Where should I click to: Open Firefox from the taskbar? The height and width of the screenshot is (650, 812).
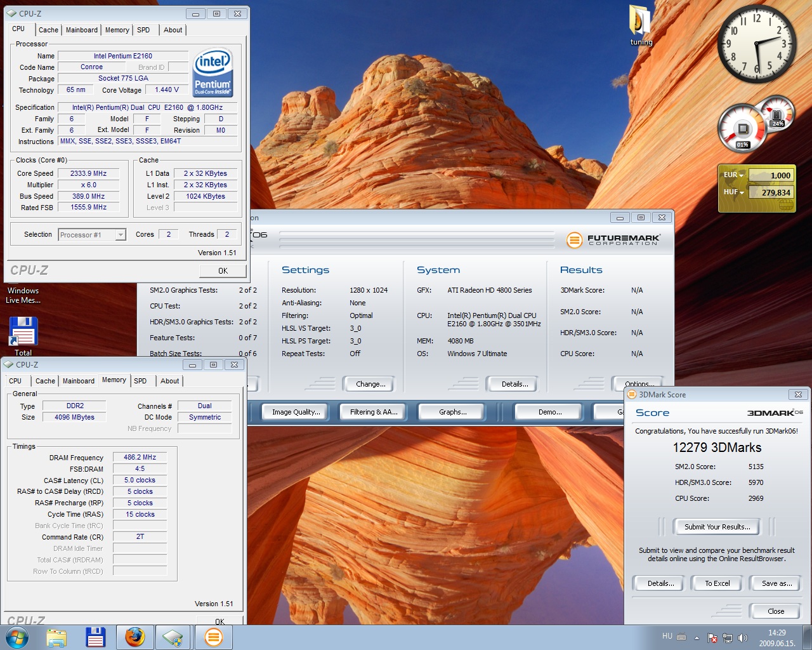point(134,637)
